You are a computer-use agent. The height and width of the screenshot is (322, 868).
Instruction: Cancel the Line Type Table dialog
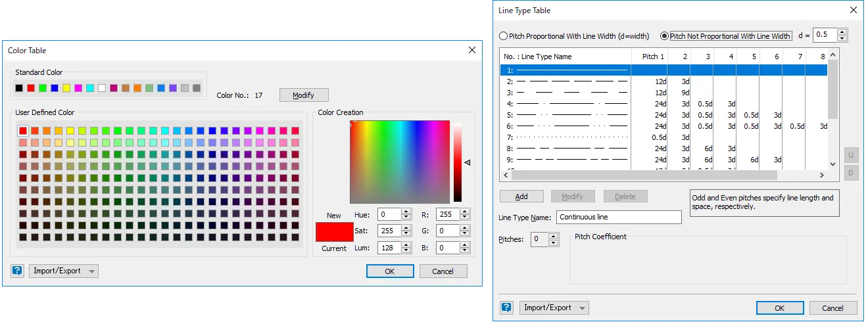(833, 308)
